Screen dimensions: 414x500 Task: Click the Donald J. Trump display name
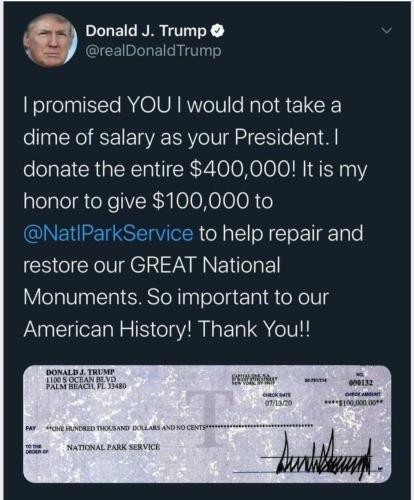(x=146, y=31)
